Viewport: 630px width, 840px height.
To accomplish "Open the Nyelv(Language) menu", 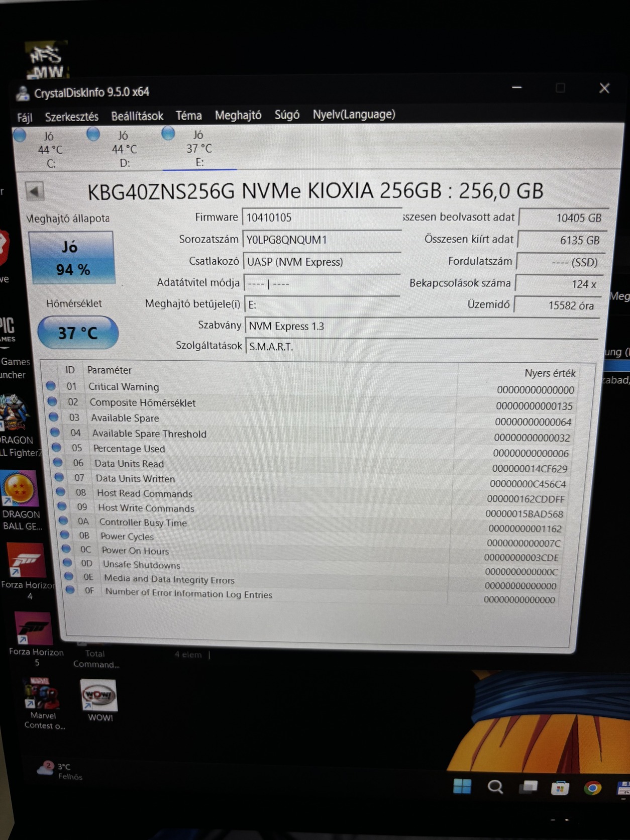I will (354, 114).
